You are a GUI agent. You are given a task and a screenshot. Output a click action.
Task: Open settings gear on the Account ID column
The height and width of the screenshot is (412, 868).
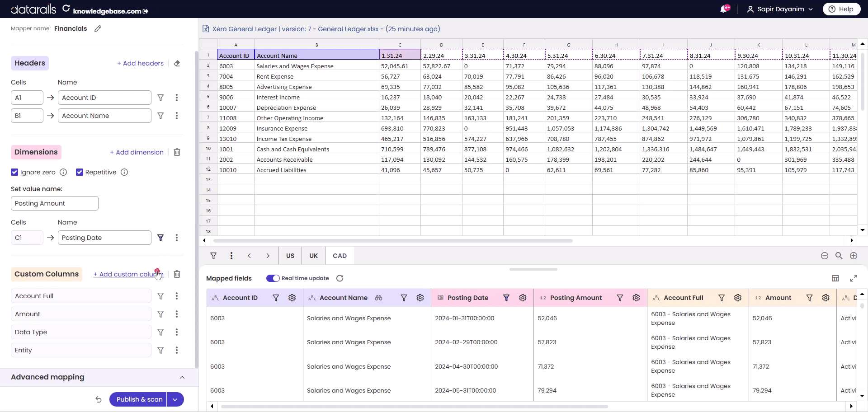point(292,298)
